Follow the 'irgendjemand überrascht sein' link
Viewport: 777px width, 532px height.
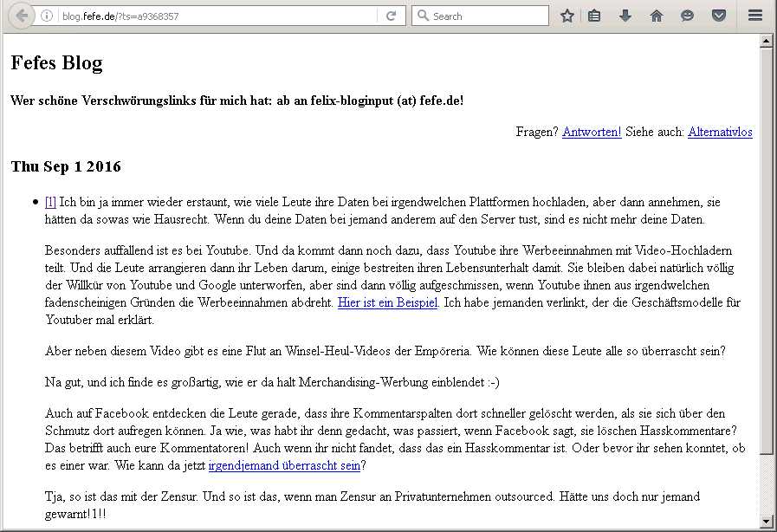point(284,465)
